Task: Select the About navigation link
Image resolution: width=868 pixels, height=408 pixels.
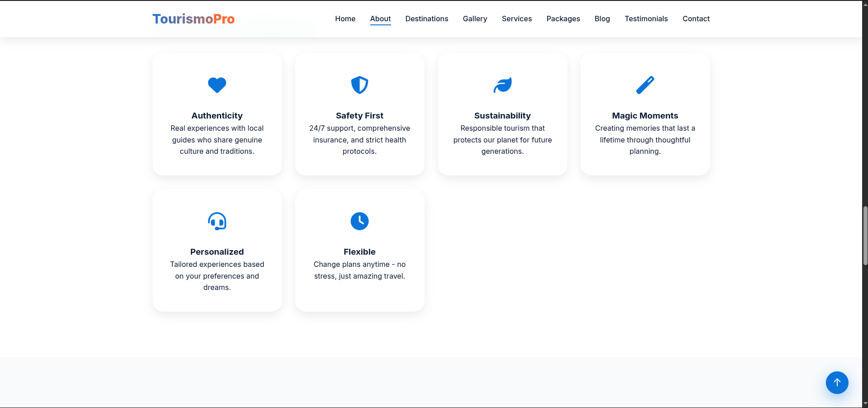Action: pos(380,19)
